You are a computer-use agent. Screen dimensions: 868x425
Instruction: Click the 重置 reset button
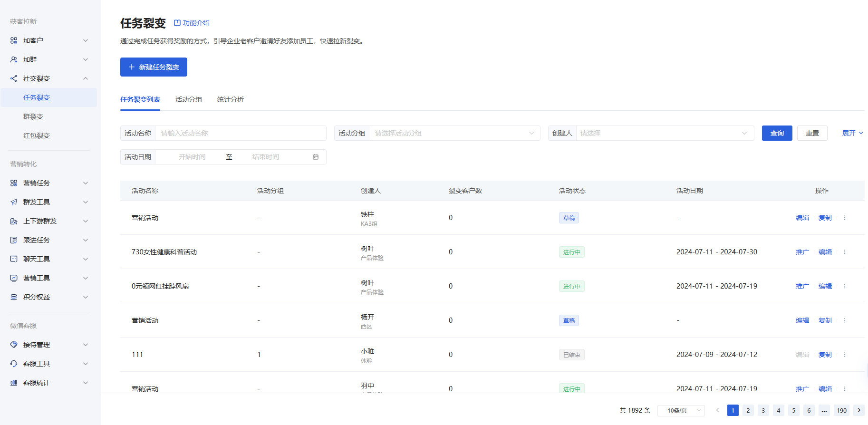point(812,133)
